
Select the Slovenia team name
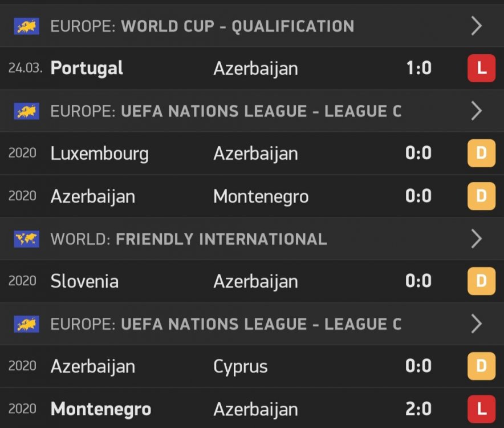pos(84,281)
